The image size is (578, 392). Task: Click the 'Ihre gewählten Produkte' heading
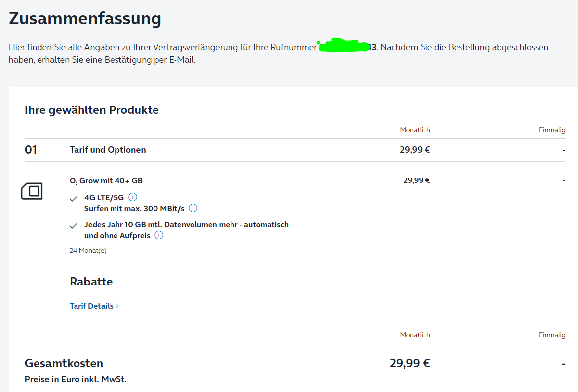[x=92, y=110]
